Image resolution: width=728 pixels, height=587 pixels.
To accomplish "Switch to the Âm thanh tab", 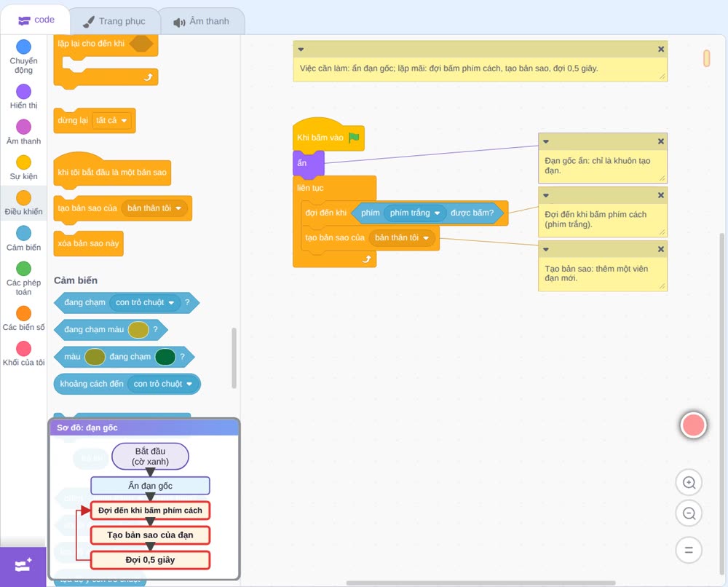I will point(202,21).
